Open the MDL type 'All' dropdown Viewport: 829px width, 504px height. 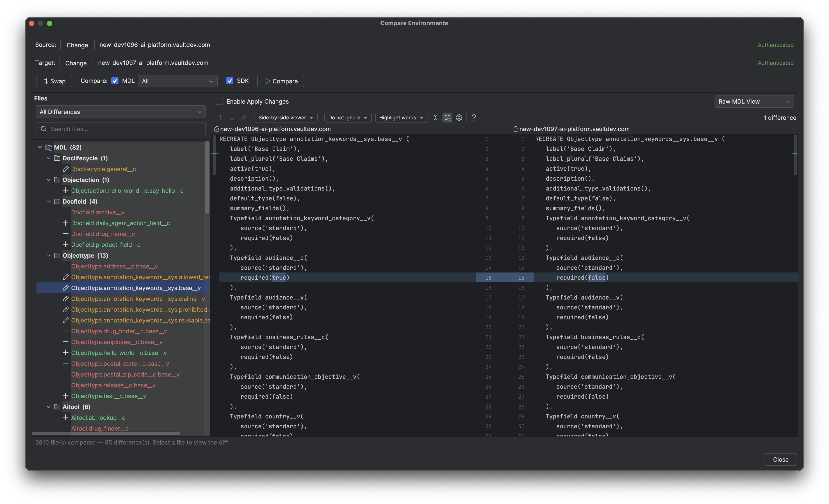(178, 81)
